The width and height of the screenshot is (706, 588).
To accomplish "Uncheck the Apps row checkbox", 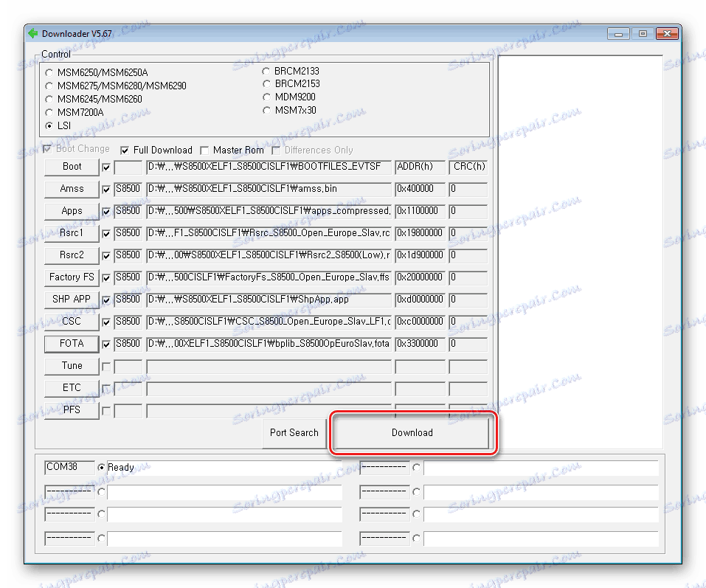I will tap(106, 212).
